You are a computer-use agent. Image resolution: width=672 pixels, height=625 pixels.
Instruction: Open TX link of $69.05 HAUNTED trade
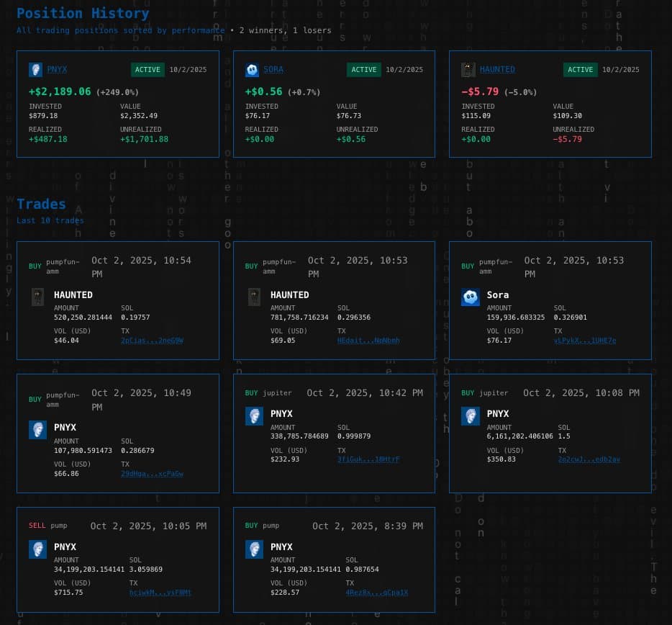368,340
